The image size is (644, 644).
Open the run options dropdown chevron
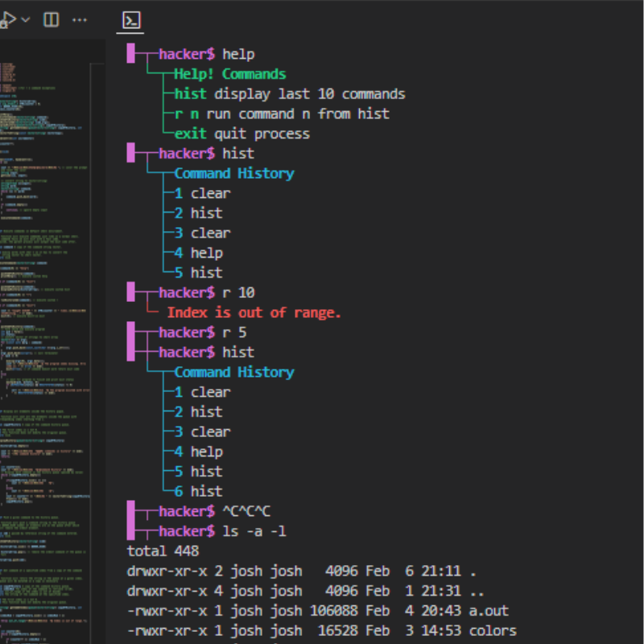coord(26,19)
